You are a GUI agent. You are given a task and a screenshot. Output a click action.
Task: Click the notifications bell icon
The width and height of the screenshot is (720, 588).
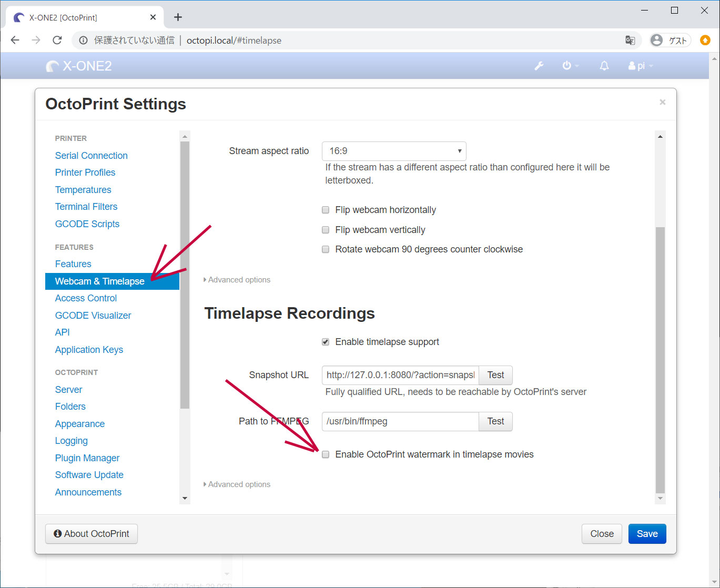pos(604,66)
